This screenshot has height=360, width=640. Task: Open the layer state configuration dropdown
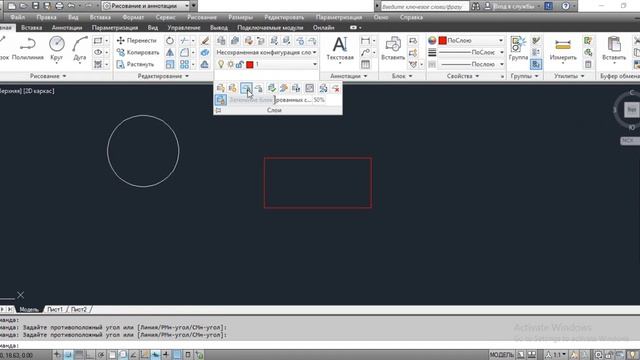point(267,52)
